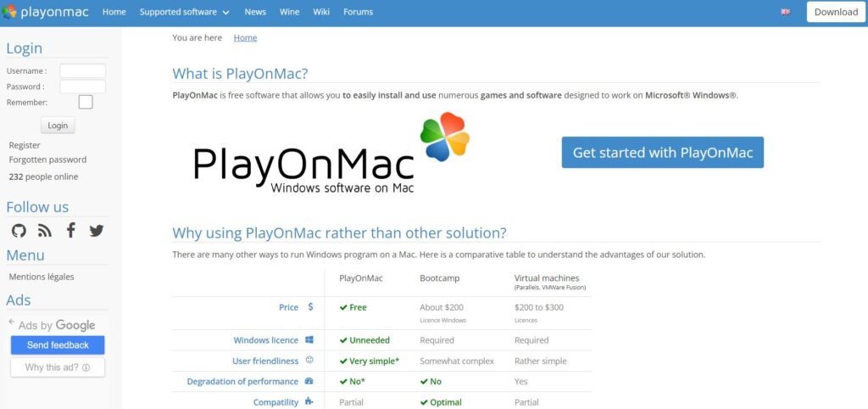This screenshot has height=409, width=868.
Task: Click the User friendliness row label
Action: click(265, 361)
